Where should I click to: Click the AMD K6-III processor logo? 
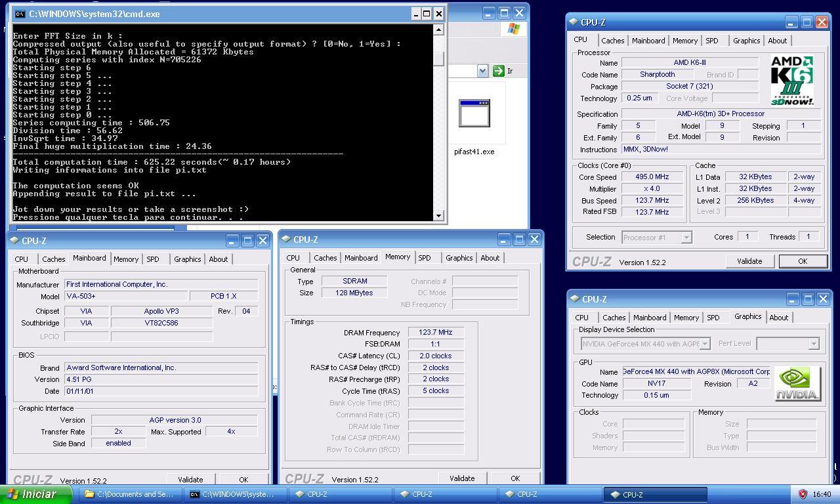792,81
